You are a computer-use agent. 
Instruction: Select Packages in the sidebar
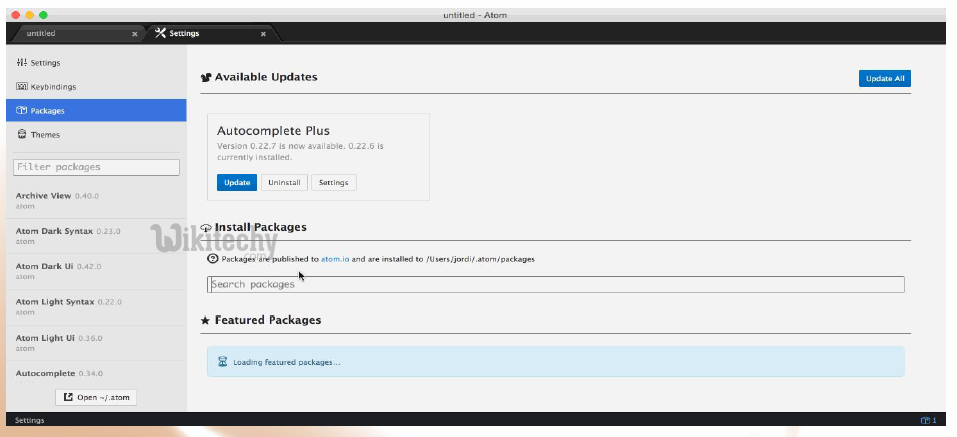47,111
